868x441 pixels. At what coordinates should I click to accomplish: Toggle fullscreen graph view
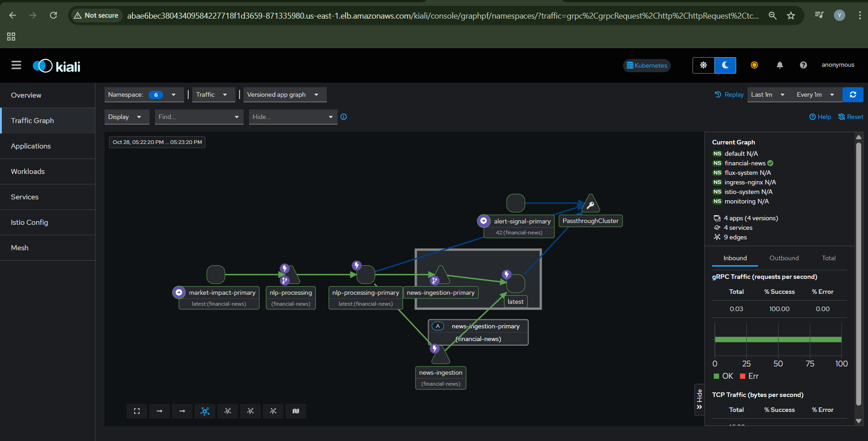click(x=136, y=411)
